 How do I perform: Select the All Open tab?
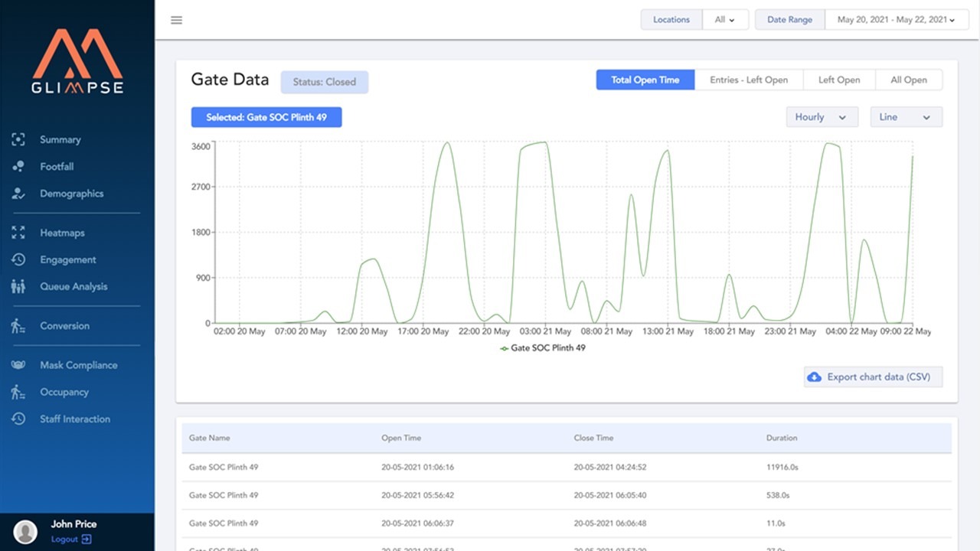pos(910,80)
